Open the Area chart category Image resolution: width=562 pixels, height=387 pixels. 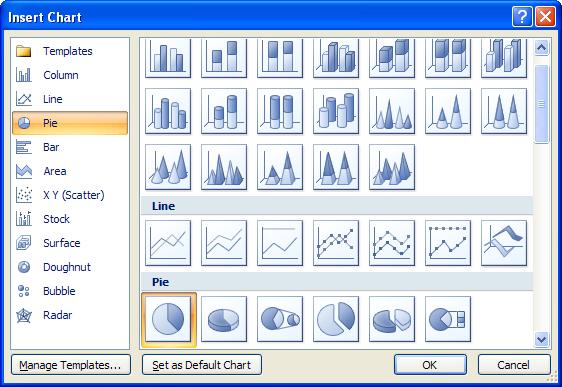click(x=70, y=171)
